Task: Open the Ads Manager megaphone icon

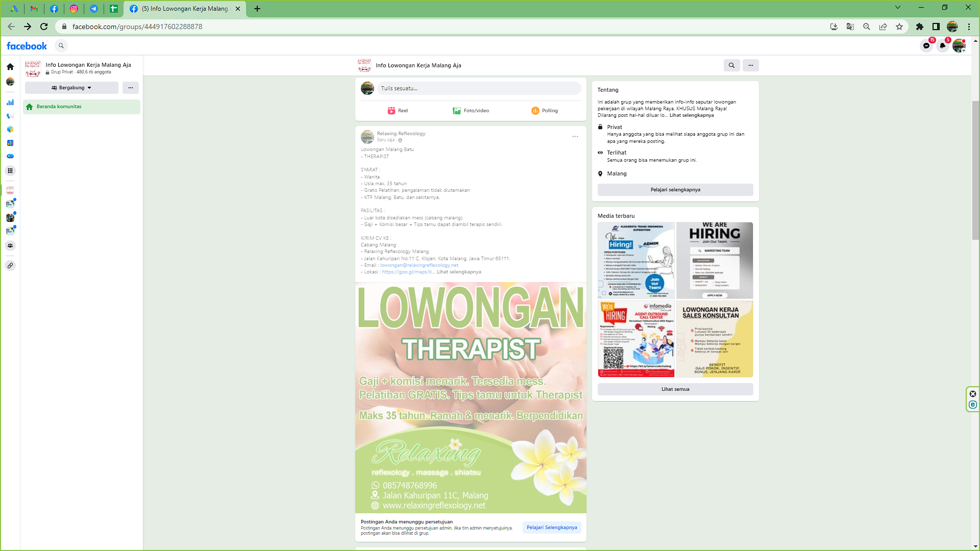Action: (x=10, y=116)
